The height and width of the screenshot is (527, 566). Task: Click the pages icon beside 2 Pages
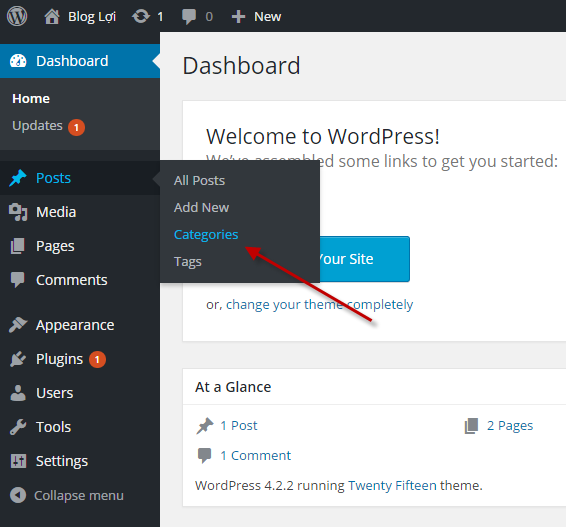coord(471,426)
